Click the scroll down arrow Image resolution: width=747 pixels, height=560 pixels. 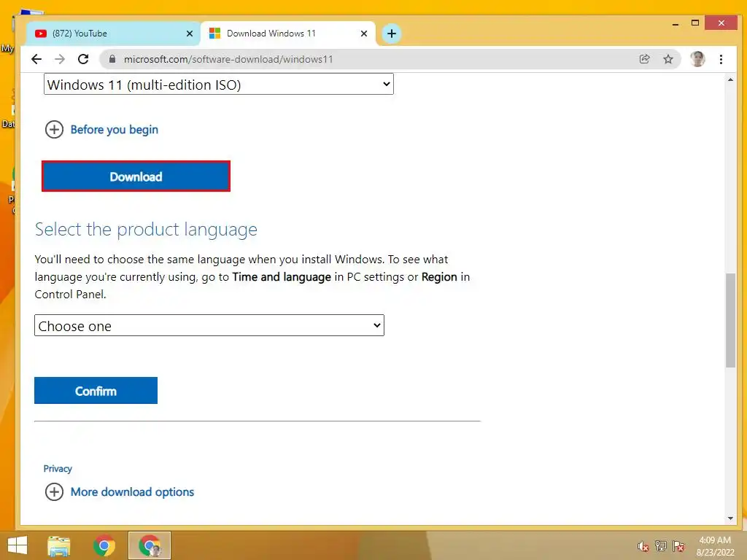click(730, 518)
